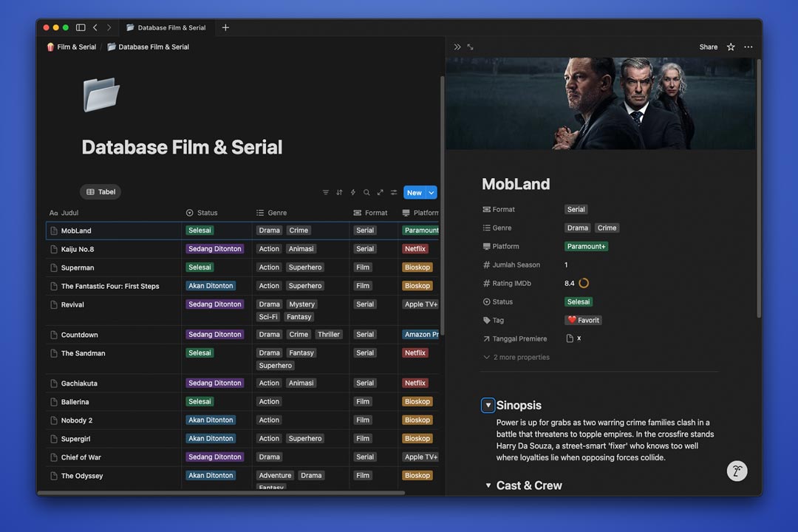
Task: Open the sort arrows icon
Action: point(339,192)
